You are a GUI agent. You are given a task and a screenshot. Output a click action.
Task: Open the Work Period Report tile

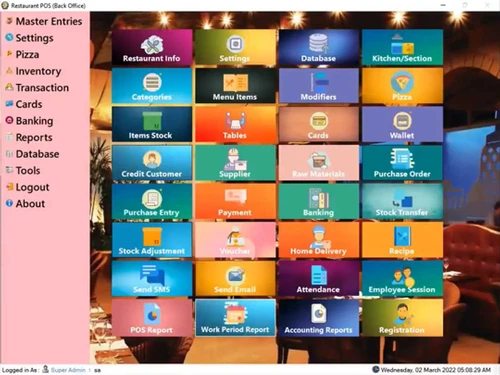(x=235, y=318)
